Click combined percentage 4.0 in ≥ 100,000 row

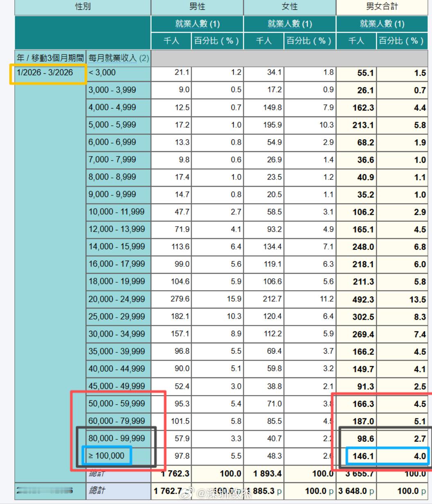coord(420,456)
